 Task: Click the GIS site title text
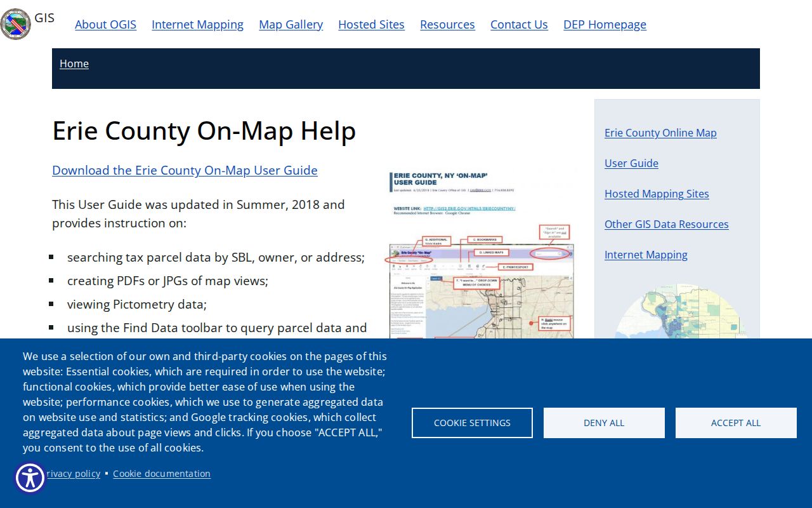pyautogui.click(x=44, y=18)
